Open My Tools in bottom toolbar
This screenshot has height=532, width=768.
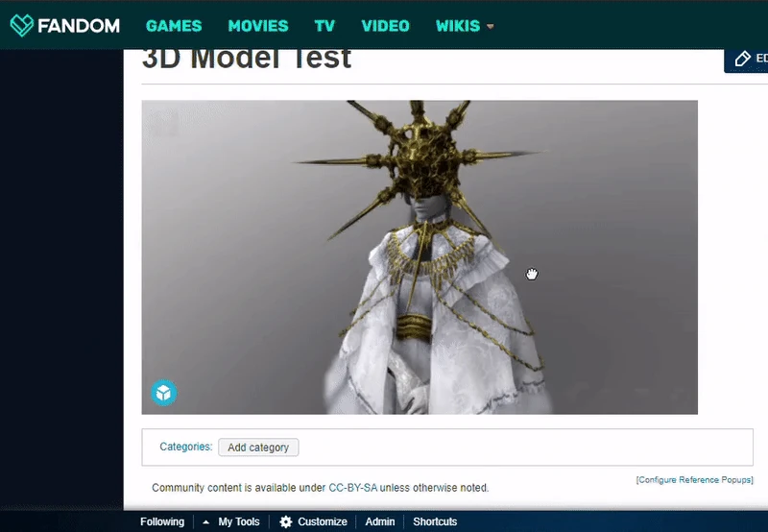point(239,521)
